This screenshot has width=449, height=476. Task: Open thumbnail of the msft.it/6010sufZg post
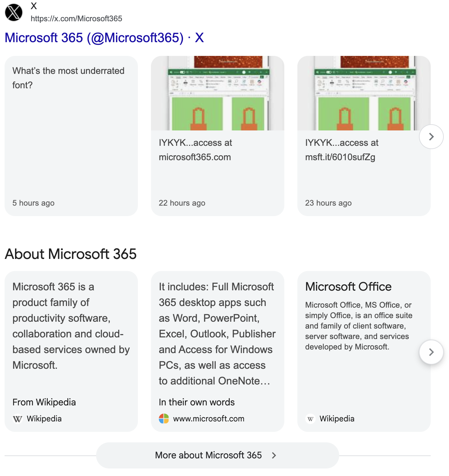tap(364, 93)
